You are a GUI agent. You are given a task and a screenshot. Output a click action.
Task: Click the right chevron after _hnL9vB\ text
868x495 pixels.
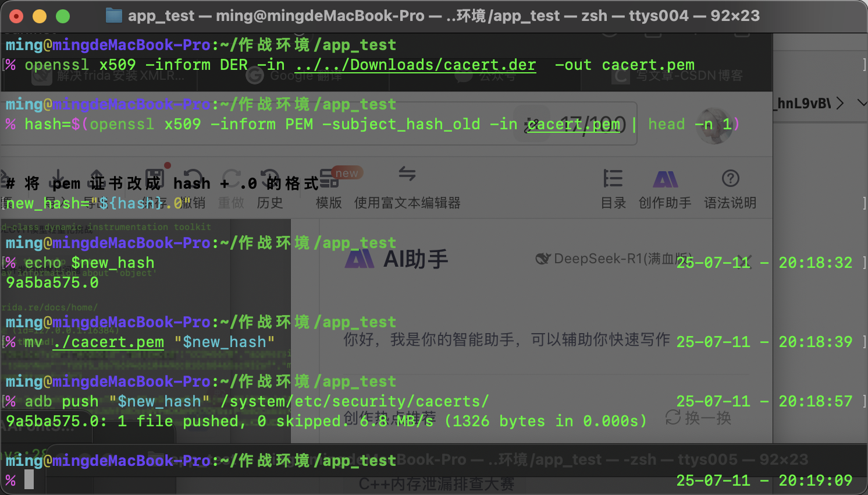[839, 103]
